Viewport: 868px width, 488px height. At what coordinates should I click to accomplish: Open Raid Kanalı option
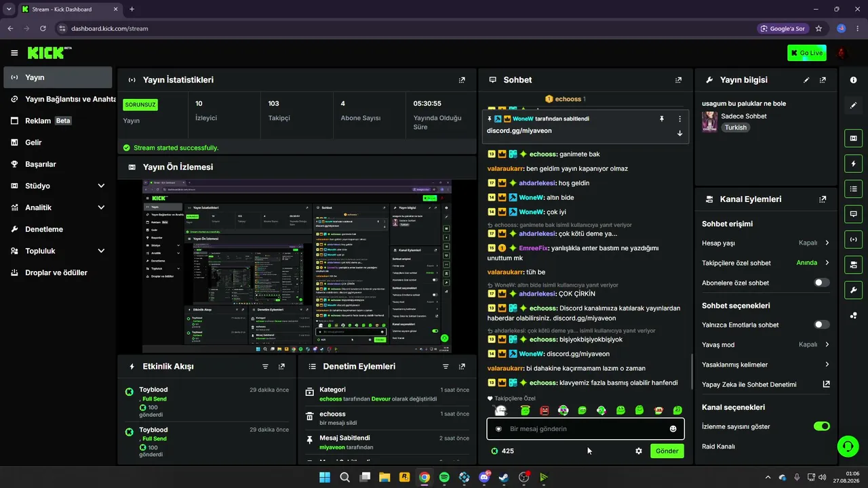[718, 447]
